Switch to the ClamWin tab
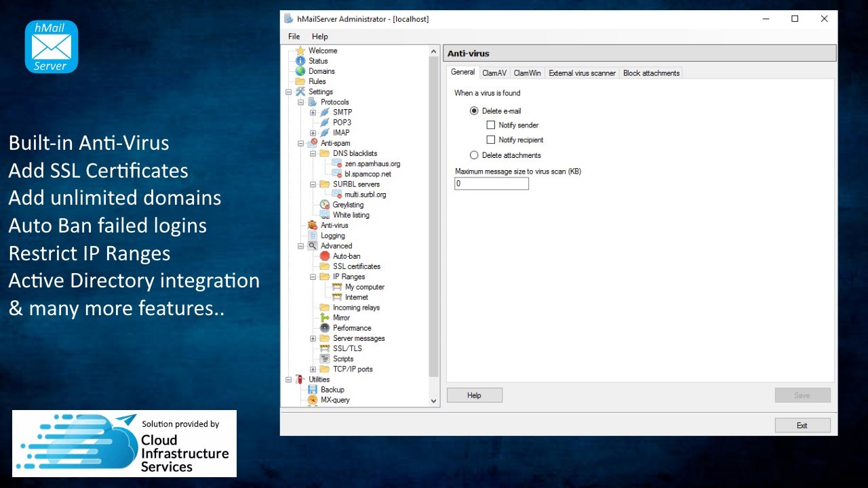This screenshot has width=868, height=488. 527,73
